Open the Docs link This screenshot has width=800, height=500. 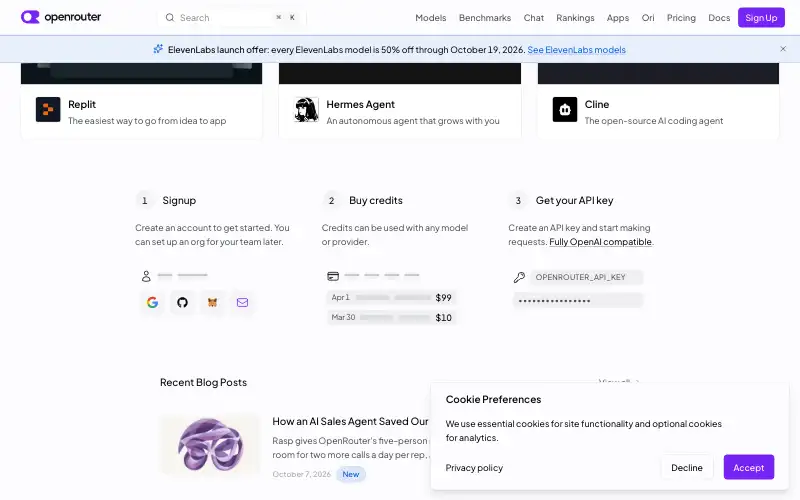pyautogui.click(x=719, y=18)
